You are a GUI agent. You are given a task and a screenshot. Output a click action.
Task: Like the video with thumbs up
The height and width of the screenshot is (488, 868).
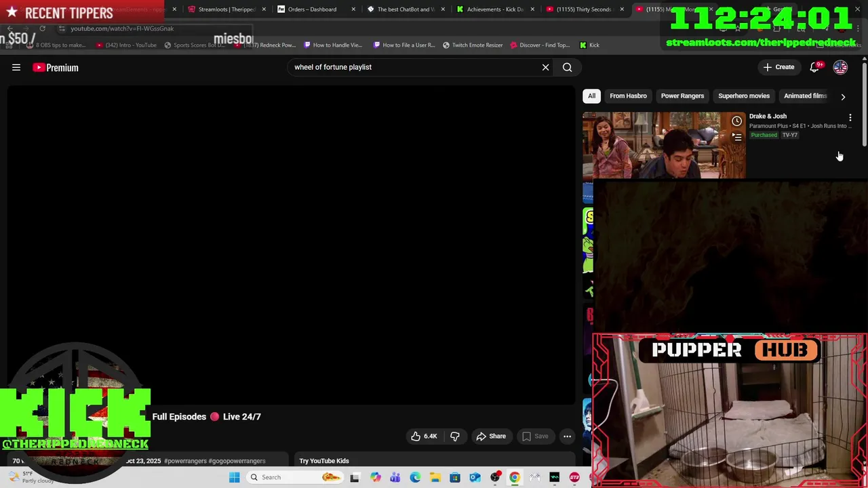pos(425,436)
